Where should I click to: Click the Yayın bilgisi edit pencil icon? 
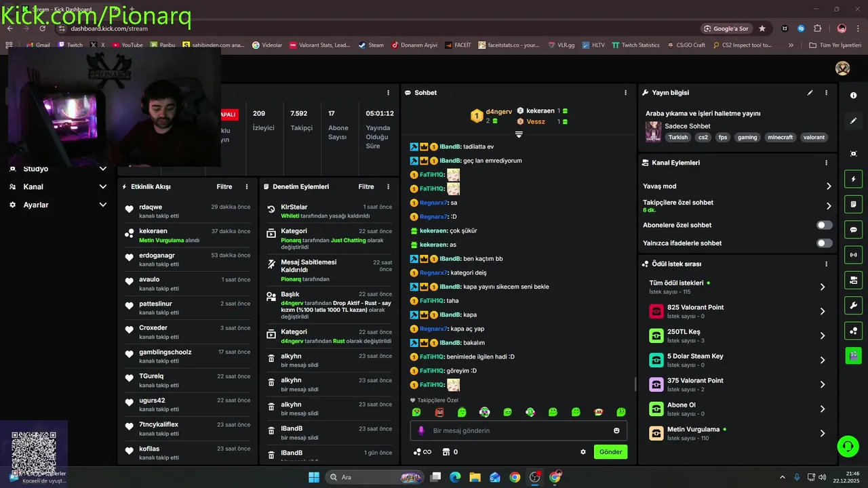[810, 93]
